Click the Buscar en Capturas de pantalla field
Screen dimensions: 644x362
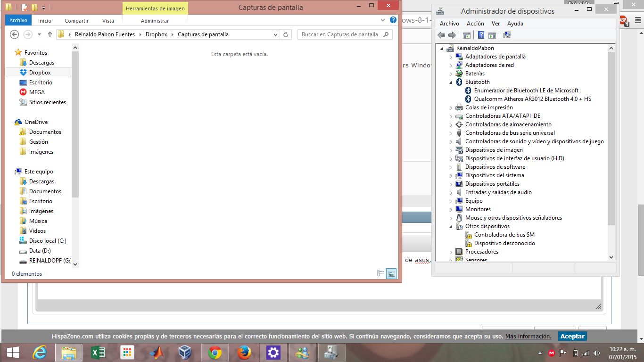click(339, 34)
